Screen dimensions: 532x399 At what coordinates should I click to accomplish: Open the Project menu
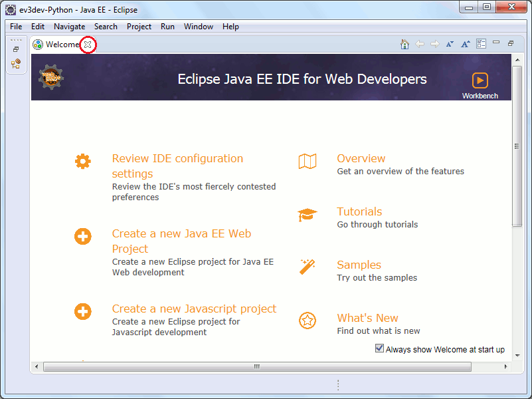pos(139,27)
